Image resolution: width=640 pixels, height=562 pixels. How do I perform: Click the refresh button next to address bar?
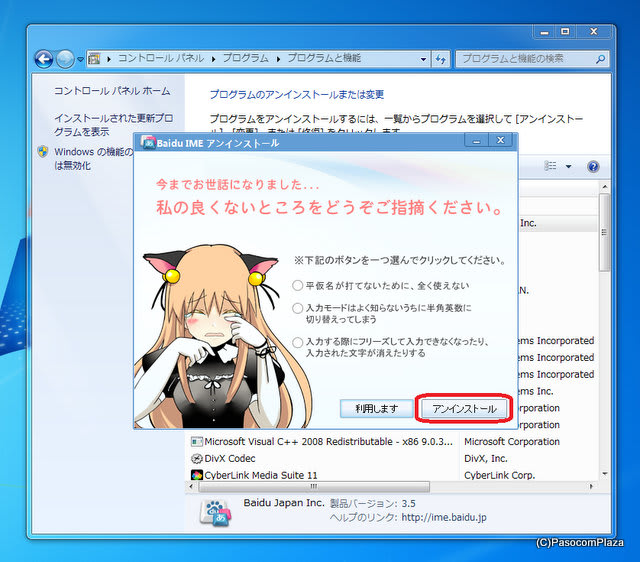(440, 59)
